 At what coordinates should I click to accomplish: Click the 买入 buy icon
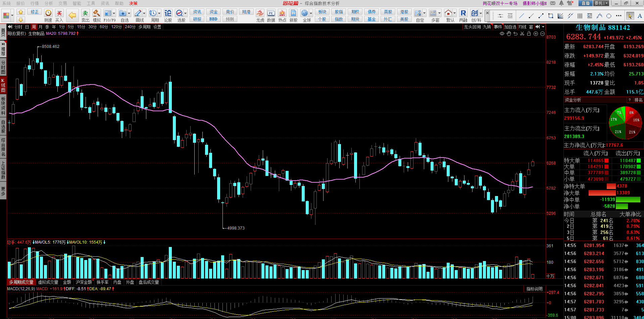click(x=59, y=13)
